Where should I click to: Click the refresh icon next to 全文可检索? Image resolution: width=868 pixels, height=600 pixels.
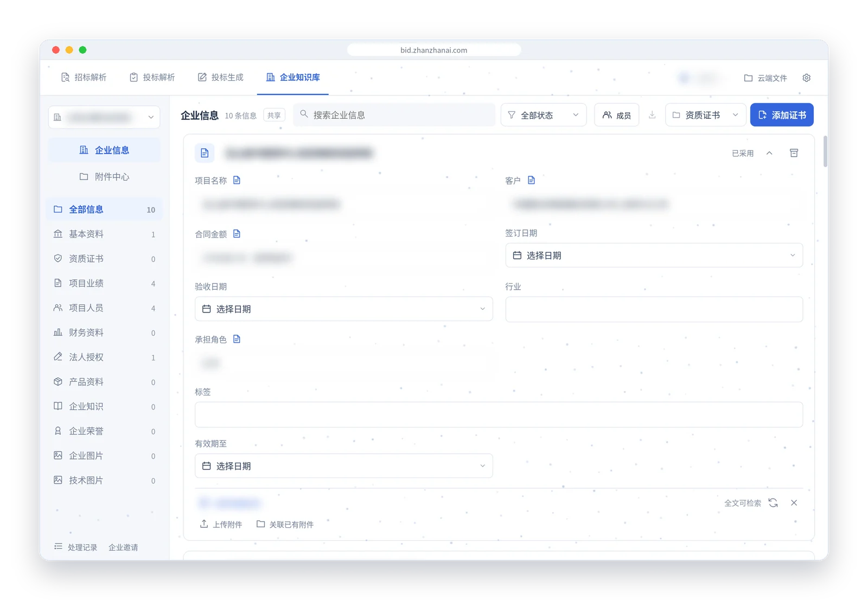[773, 503]
